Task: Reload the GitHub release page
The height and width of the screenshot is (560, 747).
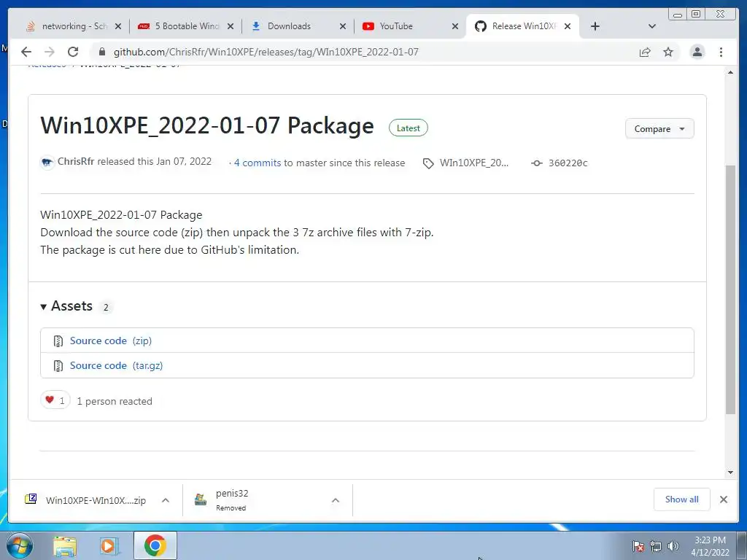Action: (73, 52)
